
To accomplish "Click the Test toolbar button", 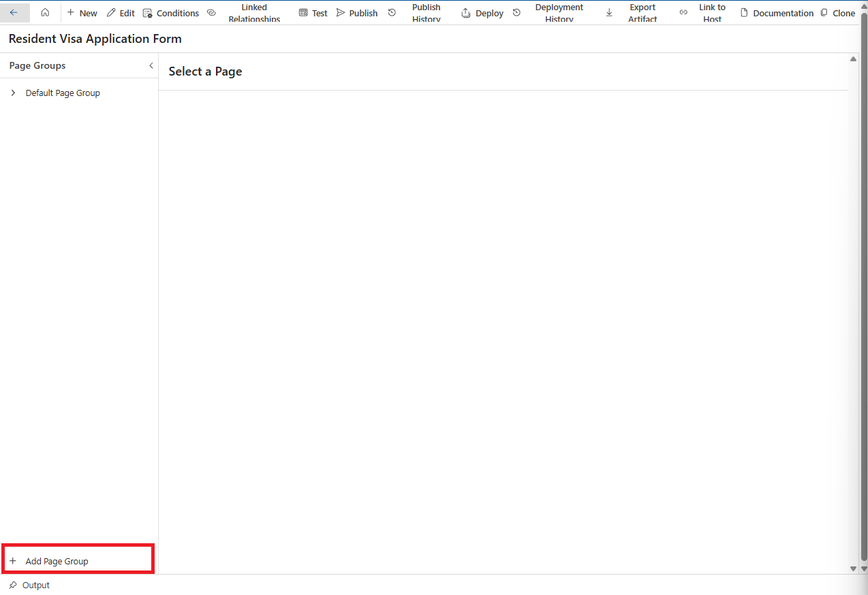I will pos(313,13).
